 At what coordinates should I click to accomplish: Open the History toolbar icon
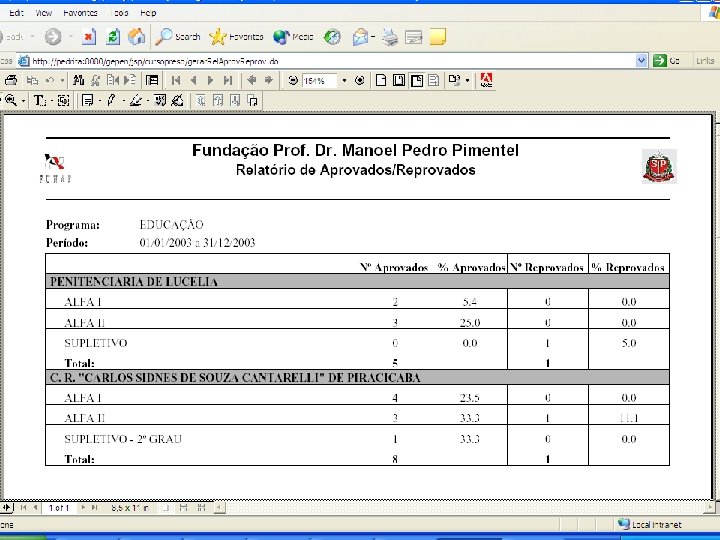[332, 37]
